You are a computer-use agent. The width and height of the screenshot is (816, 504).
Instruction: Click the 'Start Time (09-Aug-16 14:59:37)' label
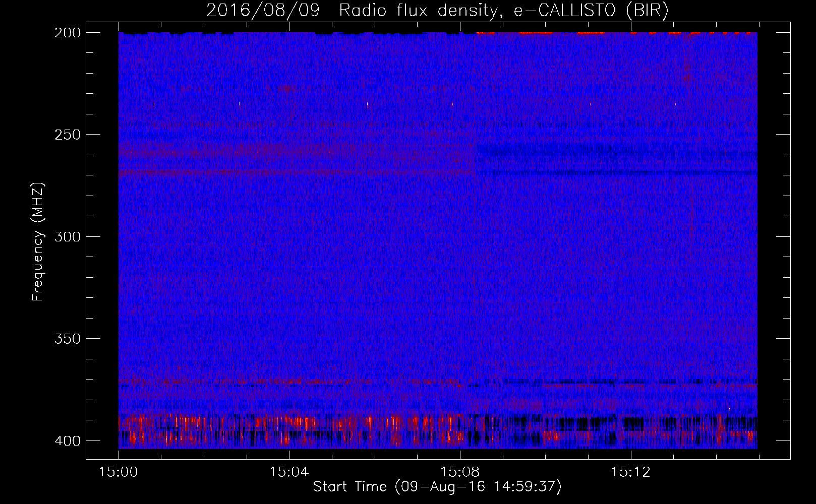(437, 487)
